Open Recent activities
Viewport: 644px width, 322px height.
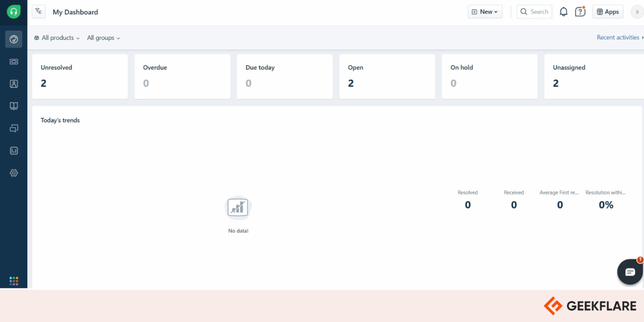click(x=618, y=37)
